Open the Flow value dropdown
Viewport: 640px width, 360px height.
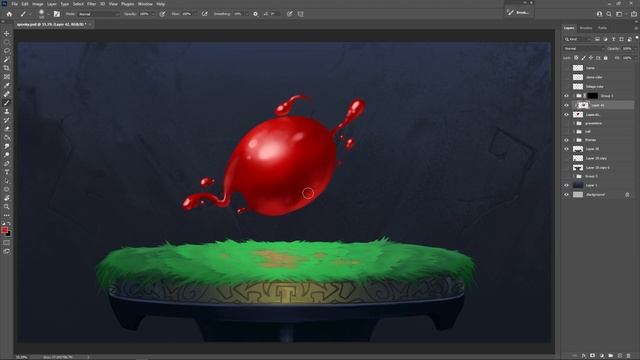[x=196, y=14]
